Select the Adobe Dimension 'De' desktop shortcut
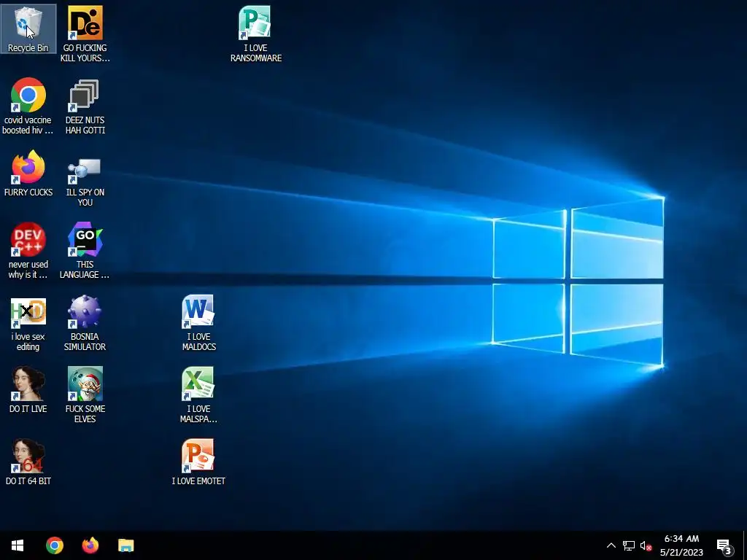Screen dimensions: 747x560 pyautogui.click(x=85, y=34)
